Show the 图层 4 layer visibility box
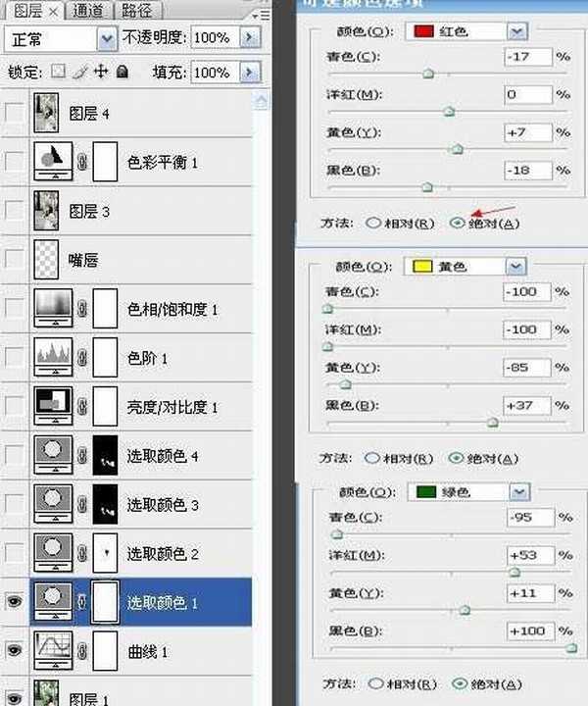588x706 pixels. (x=15, y=112)
